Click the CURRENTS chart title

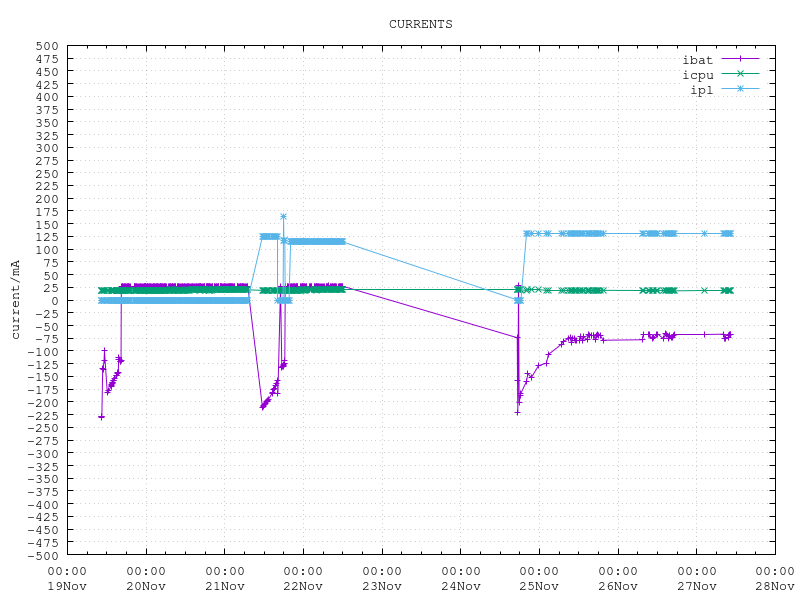(420, 24)
